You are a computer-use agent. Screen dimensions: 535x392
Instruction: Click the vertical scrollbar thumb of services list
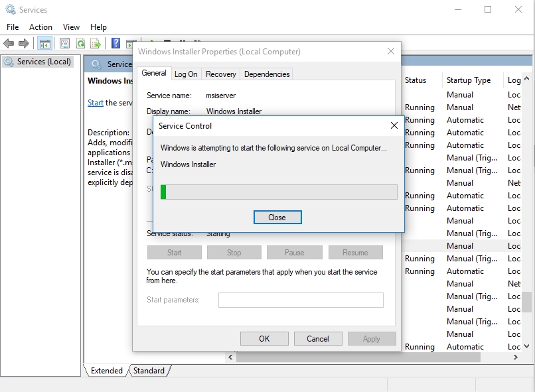(x=527, y=302)
